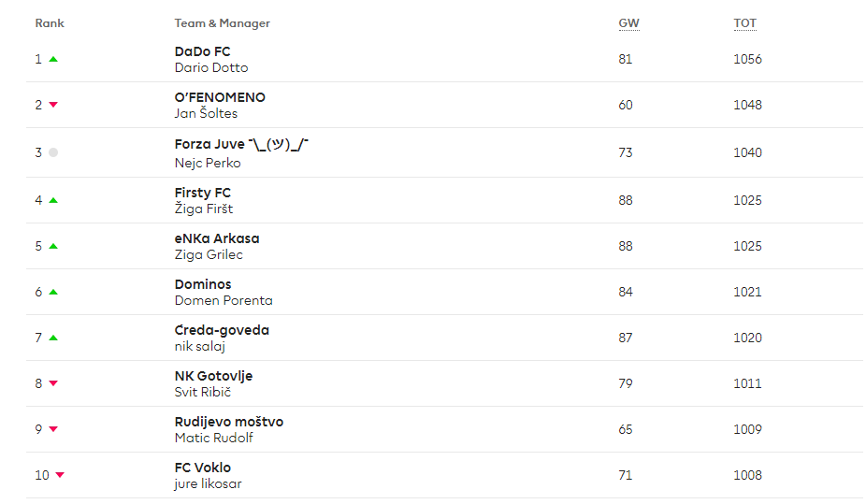This screenshot has height=504, width=866.
Task: Open eNKa Arkasa team page
Action: click(217, 238)
